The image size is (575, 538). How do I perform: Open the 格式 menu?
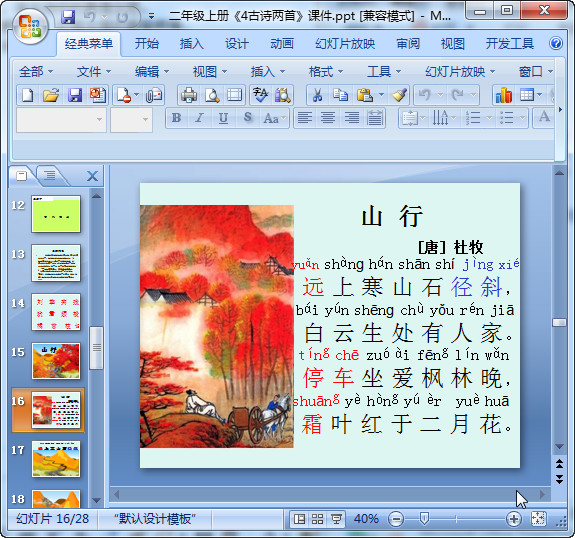[x=326, y=72]
